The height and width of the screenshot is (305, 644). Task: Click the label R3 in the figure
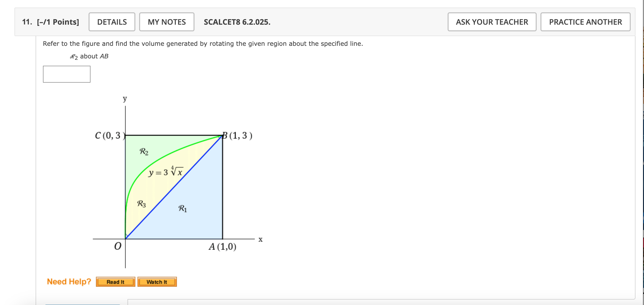coord(141,204)
